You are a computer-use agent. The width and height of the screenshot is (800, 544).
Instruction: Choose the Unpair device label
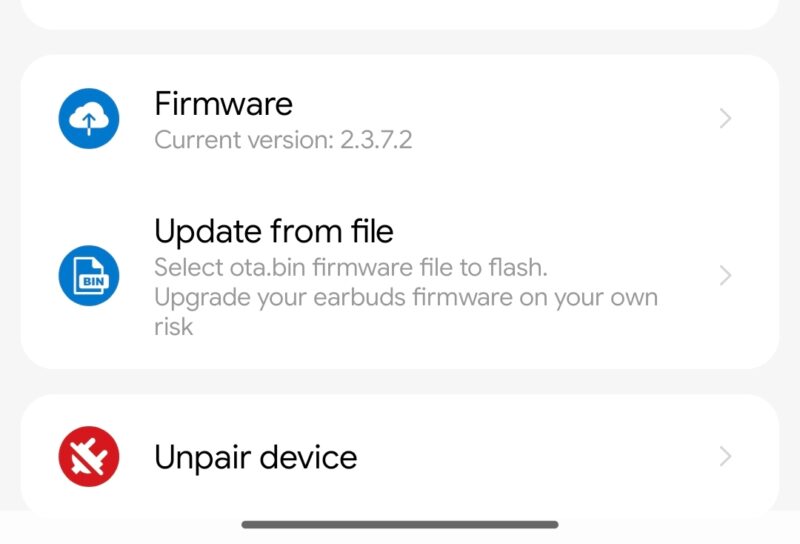[256, 457]
